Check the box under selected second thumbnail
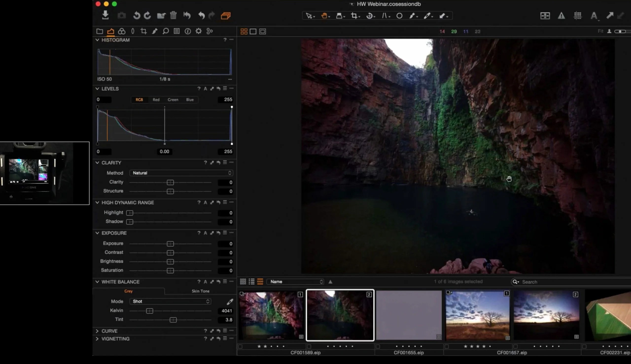This screenshot has width=631, height=364. (x=309, y=347)
